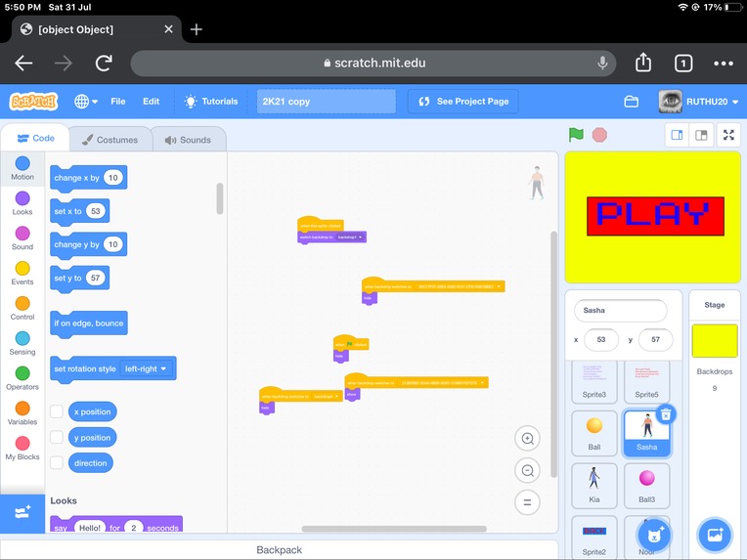This screenshot has width=747, height=560.
Task: Select the Ball sprite thumbnail
Action: [594, 433]
